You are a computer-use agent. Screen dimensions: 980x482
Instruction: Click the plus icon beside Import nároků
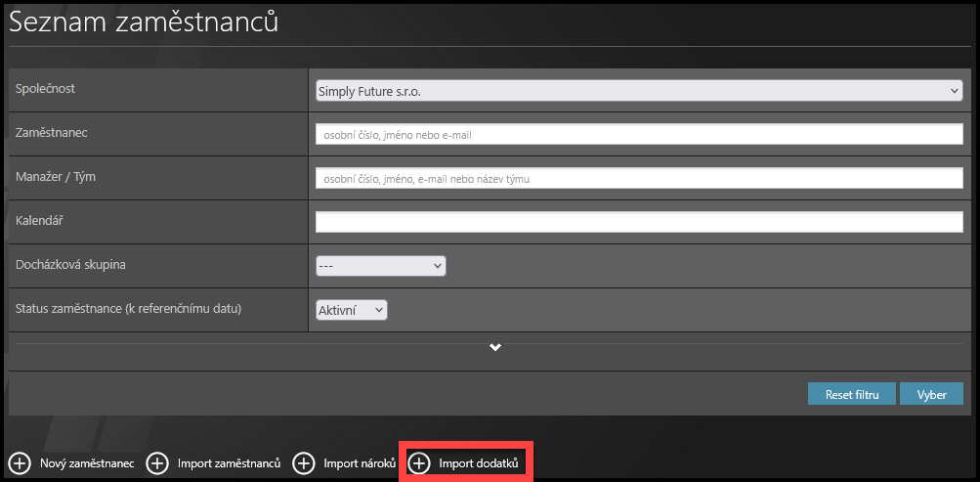[x=304, y=462]
